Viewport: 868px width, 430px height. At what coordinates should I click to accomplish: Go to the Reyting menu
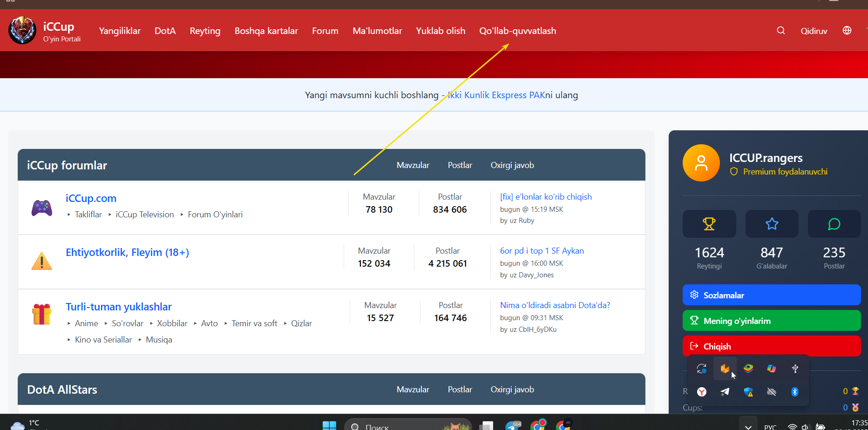coord(205,31)
